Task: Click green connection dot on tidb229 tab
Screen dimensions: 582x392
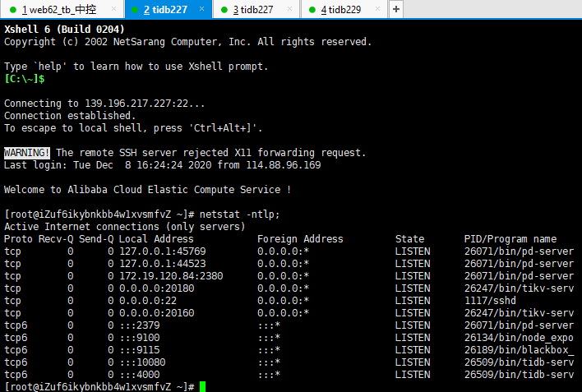Action: tap(312, 10)
